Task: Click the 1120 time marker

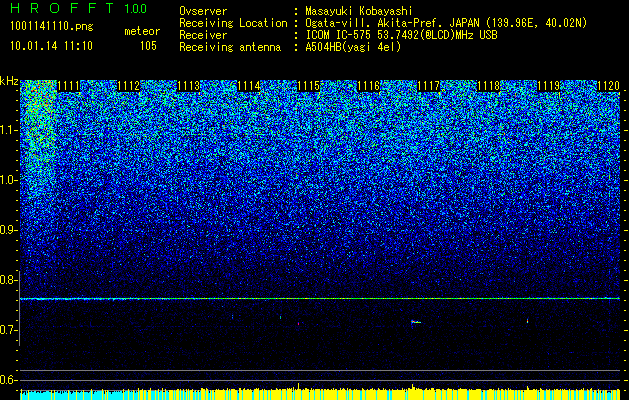Action: coord(609,86)
